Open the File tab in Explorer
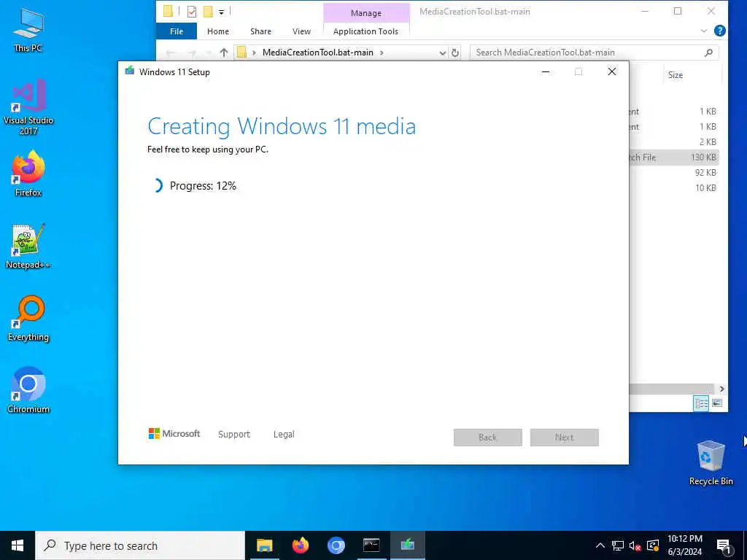This screenshot has height=560, width=747. point(177,31)
